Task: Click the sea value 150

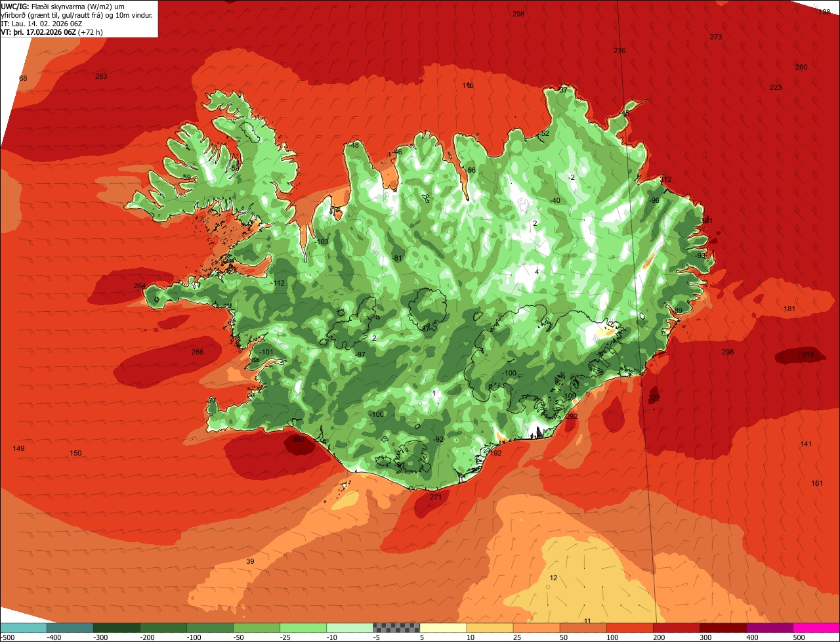Action: [x=75, y=453]
